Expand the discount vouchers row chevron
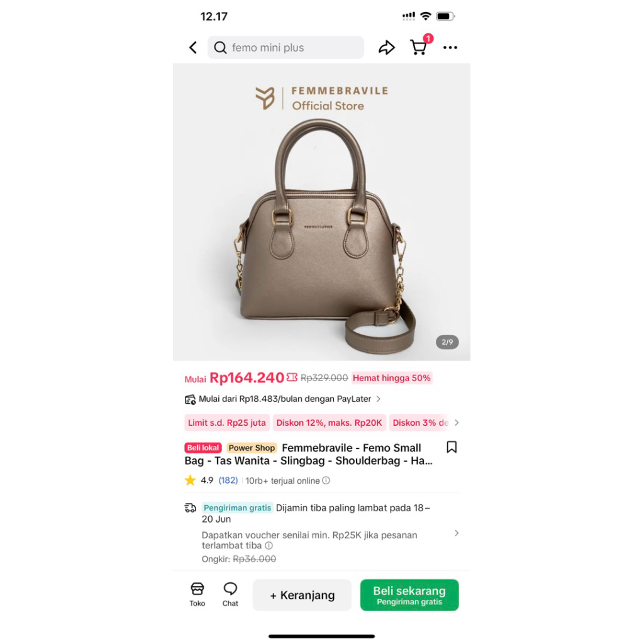This screenshot has width=644, height=644. [457, 423]
